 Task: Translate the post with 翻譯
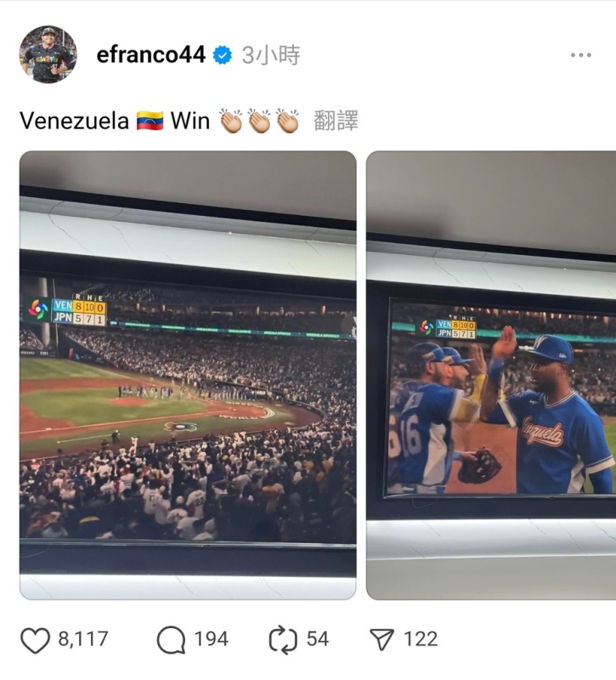pos(336,121)
